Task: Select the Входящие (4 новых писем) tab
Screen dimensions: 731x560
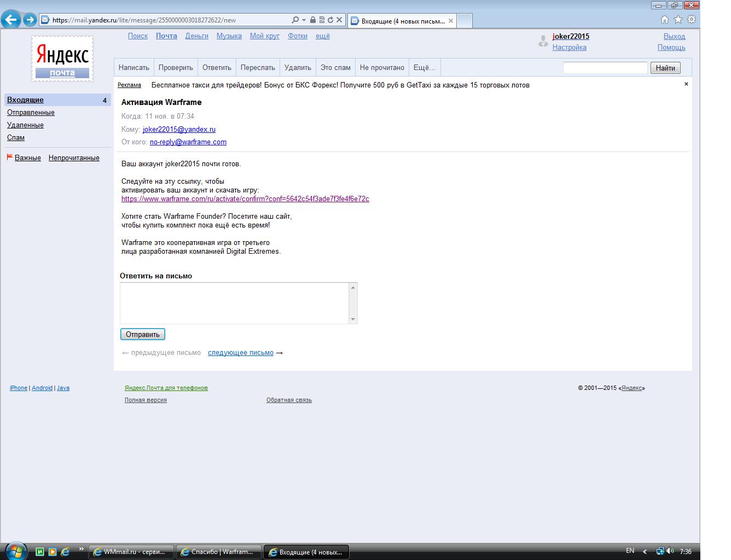Action: [402, 21]
